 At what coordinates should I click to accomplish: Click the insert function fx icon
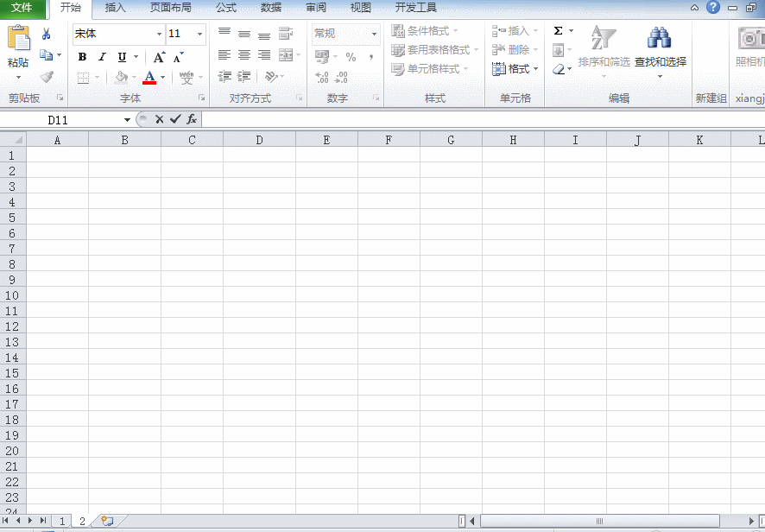pos(192,119)
